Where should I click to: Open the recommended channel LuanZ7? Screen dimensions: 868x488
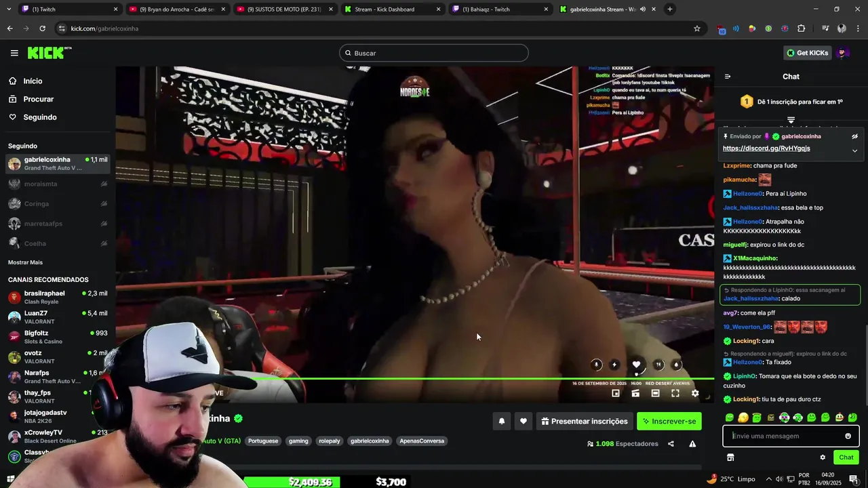58,317
